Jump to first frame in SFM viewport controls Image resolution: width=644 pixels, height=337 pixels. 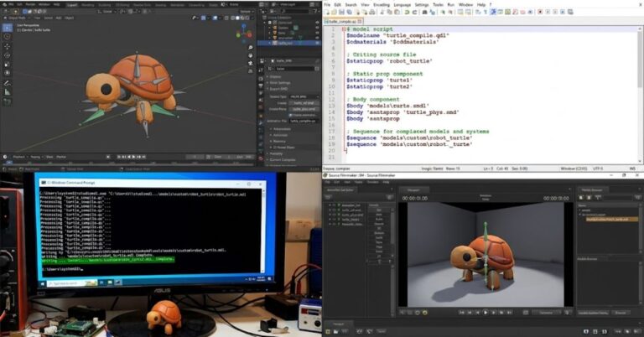tap(462, 313)
